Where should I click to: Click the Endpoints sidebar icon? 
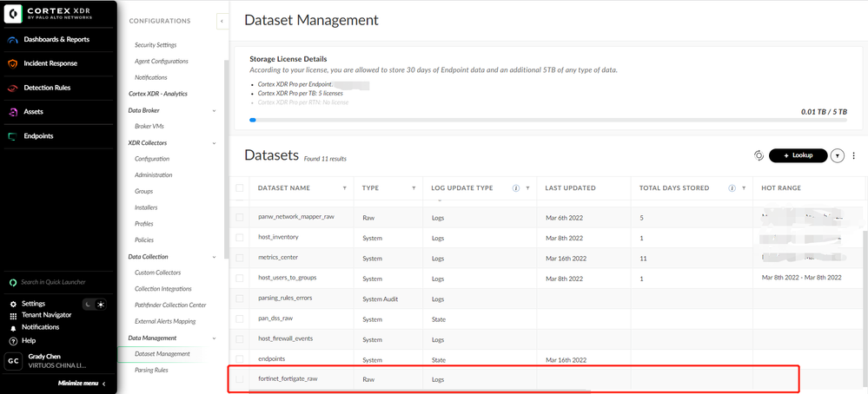coord(13,136)
